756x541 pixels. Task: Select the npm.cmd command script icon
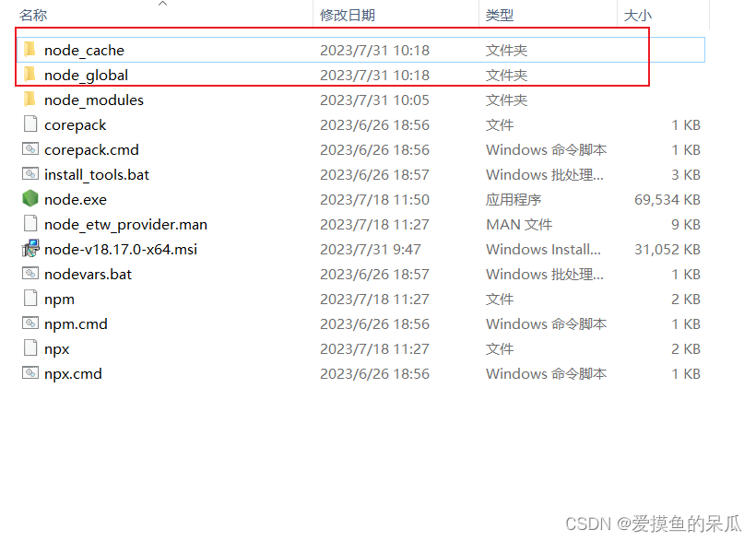click(30, 323)
